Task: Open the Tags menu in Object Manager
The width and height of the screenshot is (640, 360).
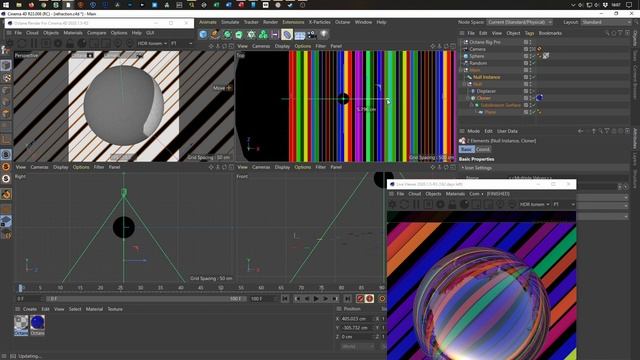Action: point(529,33)
